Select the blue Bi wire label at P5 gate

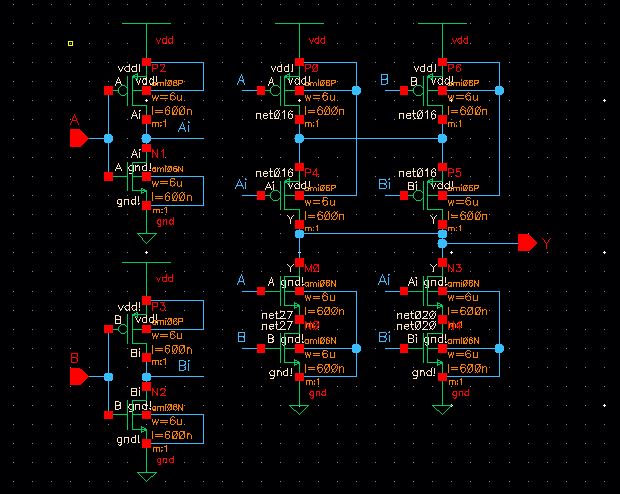click(x=384, y=184)
